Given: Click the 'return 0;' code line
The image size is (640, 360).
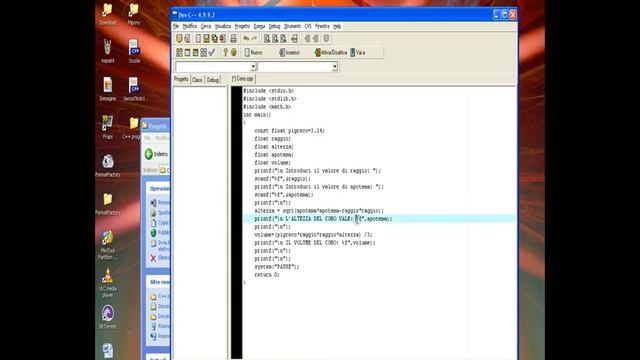Looking at the screenshot, I should [x=267, y=275].
